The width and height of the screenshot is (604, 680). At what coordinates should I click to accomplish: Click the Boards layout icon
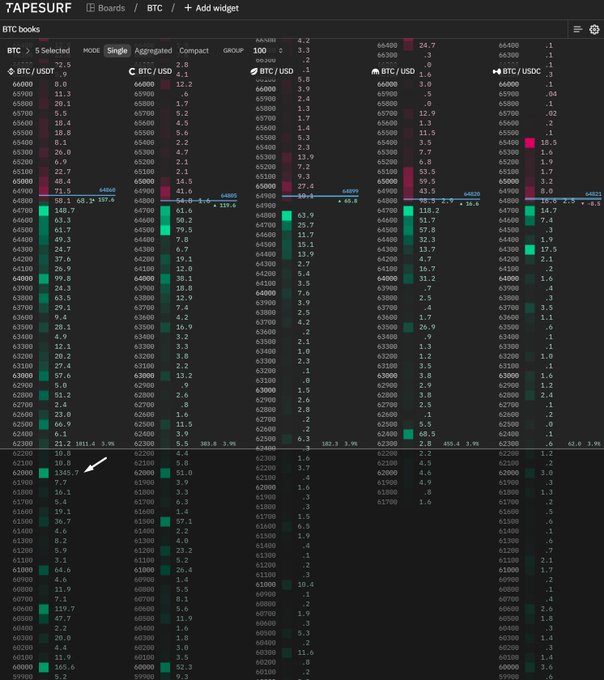90,8
